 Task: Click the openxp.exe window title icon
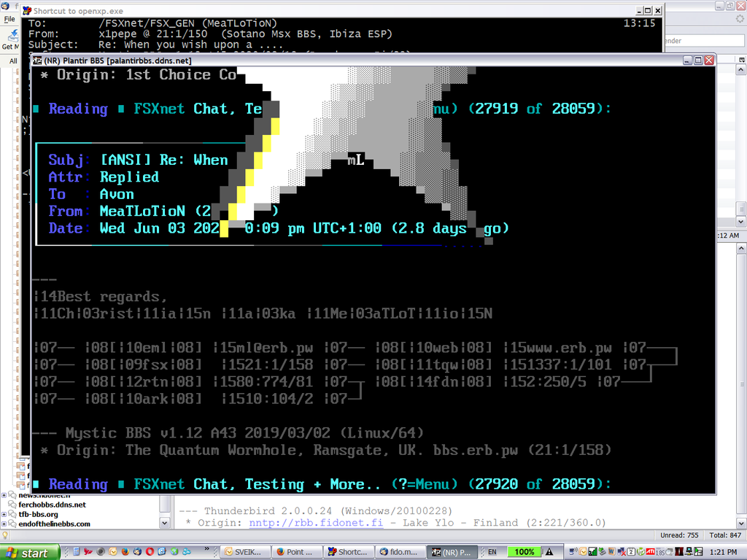(x=27, y=10)
